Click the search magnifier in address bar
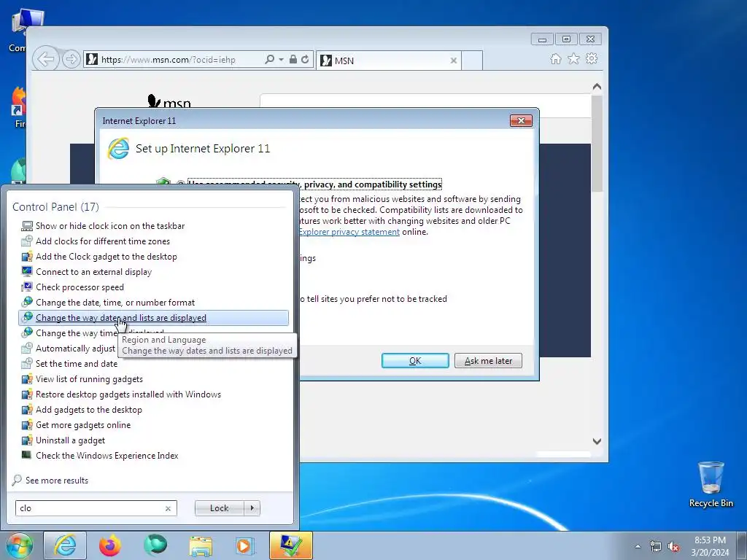 tap(269, 60)
